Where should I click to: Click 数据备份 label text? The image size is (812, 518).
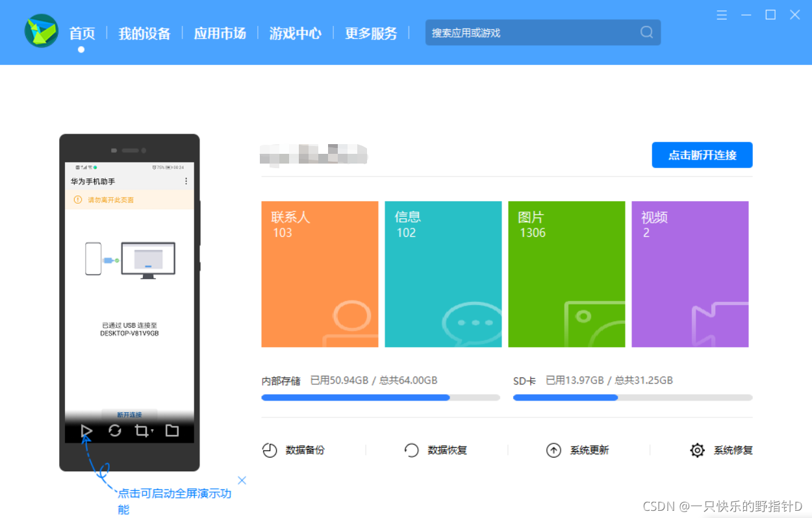click(305, 450)
